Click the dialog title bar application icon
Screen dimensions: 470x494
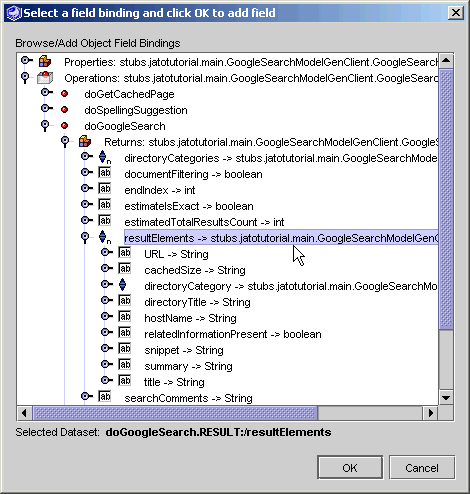pos(14,13)
